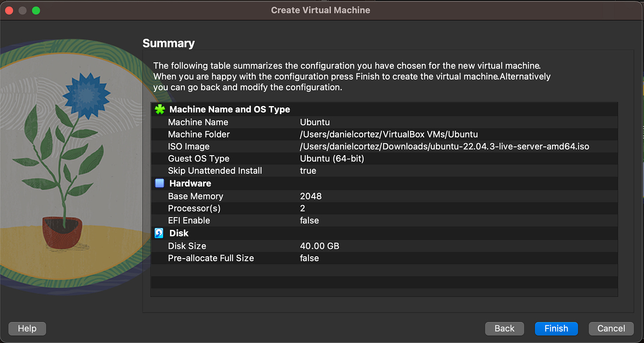Select the EFI Enable label
This screenshot has height=343, width=644.
(189, 220)
